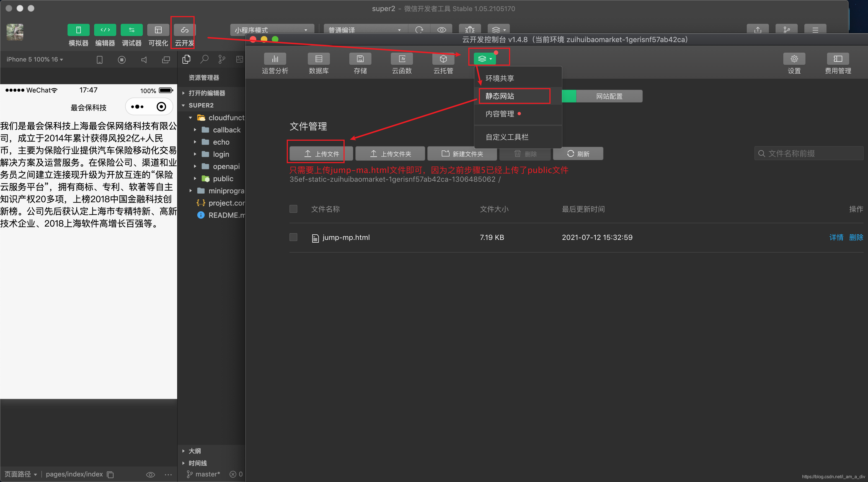Image resolution: width=868 pixels, height=482 pixels.
Task: Open the 存储 tab in cloud console
Action: point(360,63)
